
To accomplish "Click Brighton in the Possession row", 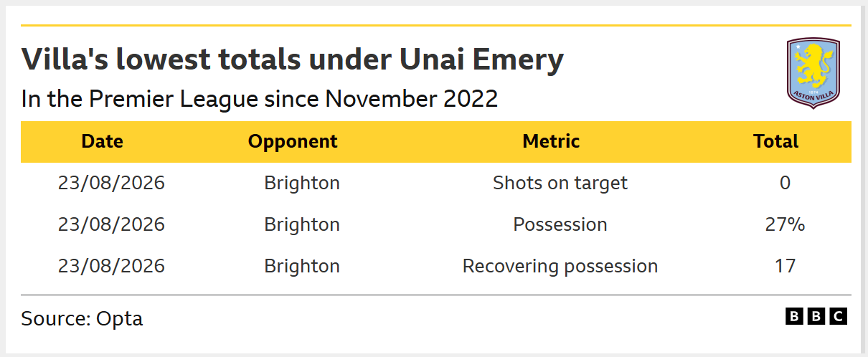I will click(302, 224).
